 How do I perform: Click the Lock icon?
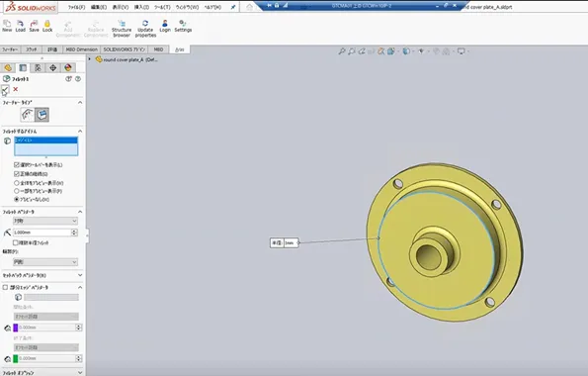click(47, 26)
